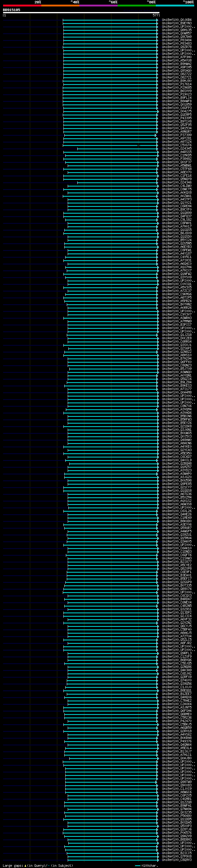Select hit UniRef100_Q0JKB4
This screenshot has height=868, width=197.
[177, 20]
